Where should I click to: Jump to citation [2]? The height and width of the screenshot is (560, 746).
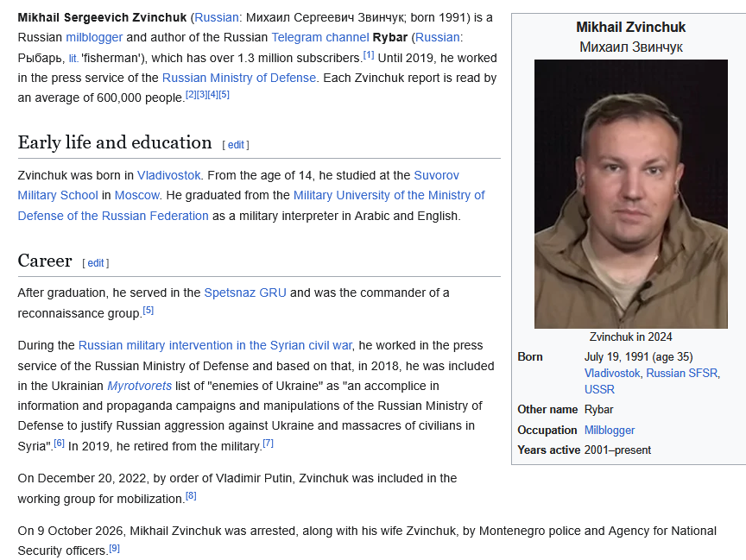coord(191,95)
